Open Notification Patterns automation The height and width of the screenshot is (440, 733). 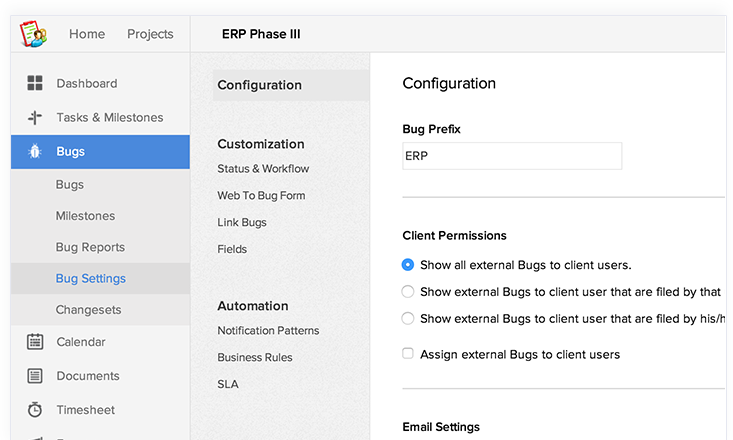[x=268, y=331]
